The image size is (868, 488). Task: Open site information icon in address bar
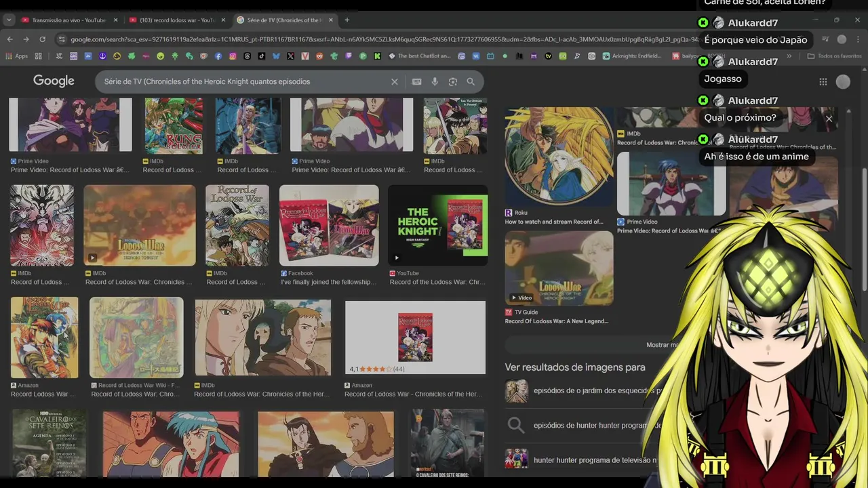[x=62, y=39]
